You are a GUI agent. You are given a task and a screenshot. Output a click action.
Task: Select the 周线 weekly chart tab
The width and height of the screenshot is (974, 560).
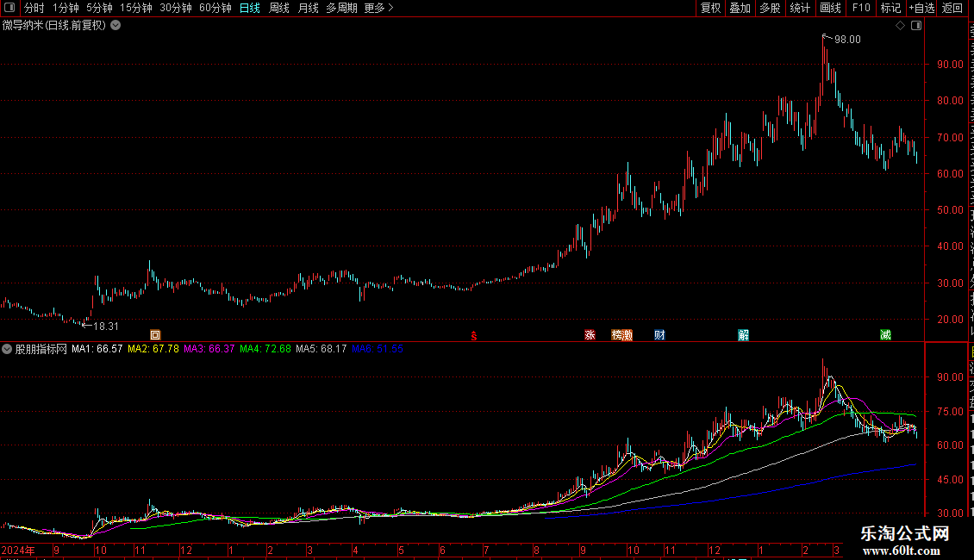click(279, 8)
